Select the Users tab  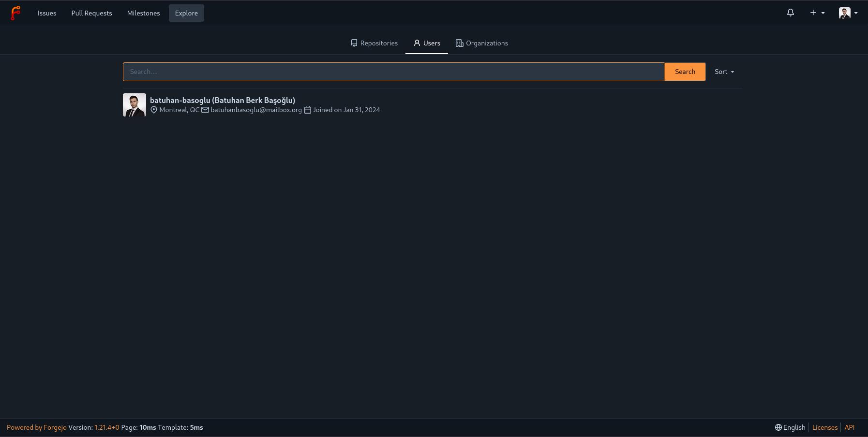tap(427, 43)
